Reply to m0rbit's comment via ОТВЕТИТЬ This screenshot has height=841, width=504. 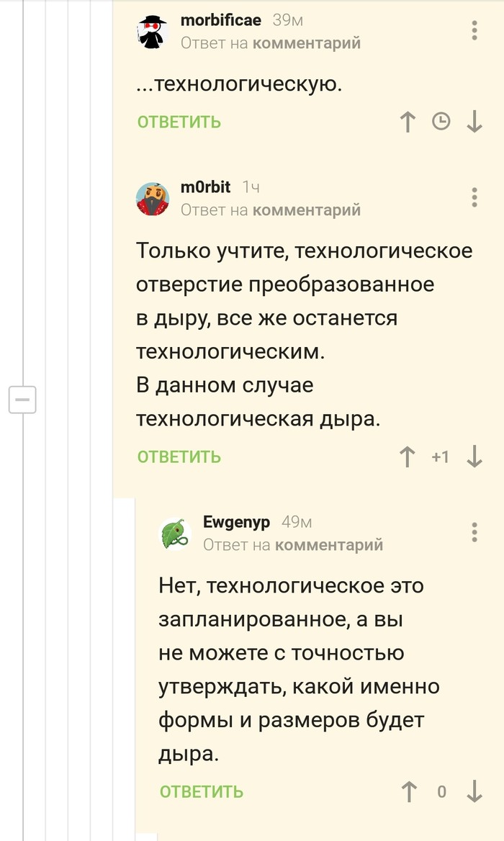tap(179, 457)
